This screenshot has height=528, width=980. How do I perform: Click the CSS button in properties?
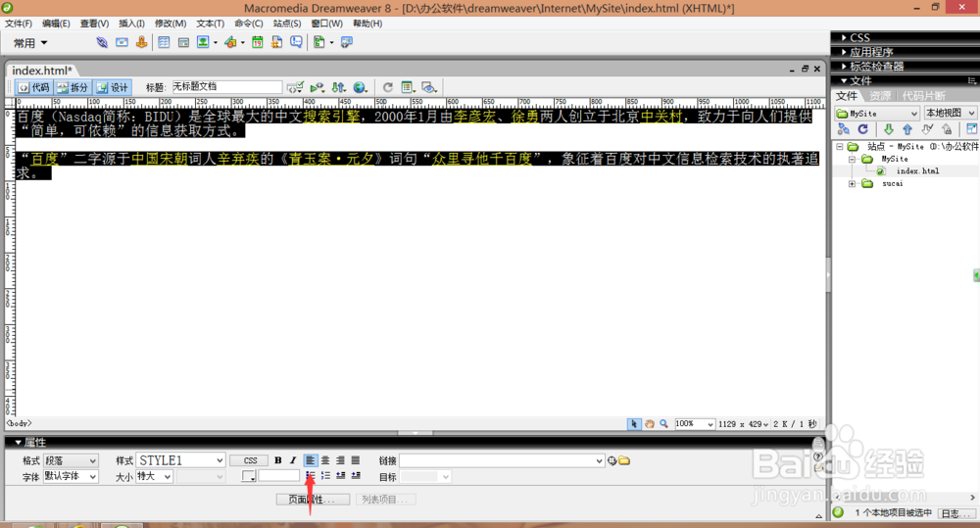[250, 460]
